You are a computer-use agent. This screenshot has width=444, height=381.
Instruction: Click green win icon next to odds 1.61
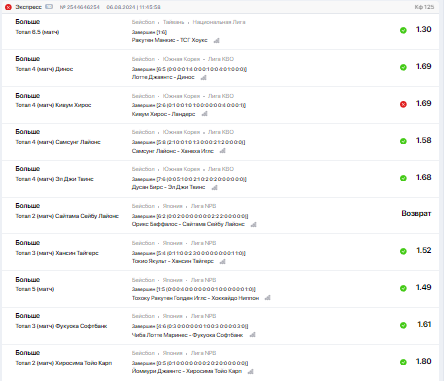403,325
